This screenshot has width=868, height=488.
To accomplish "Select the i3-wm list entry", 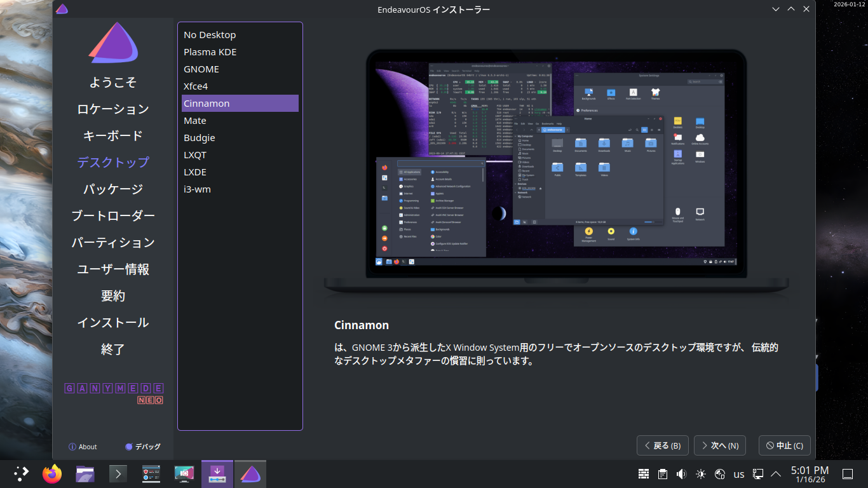I will [x=197, y=189].
